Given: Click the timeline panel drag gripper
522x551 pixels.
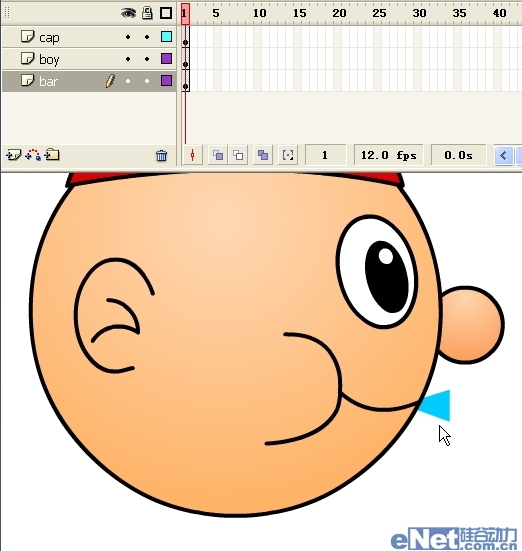Looking at the screenshot, I should [7, 13].
